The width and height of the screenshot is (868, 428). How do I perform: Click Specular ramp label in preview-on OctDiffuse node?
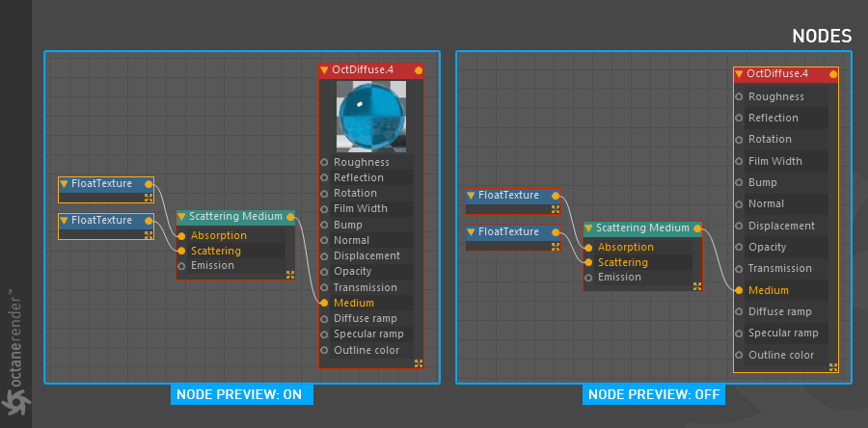pos(368,334)
